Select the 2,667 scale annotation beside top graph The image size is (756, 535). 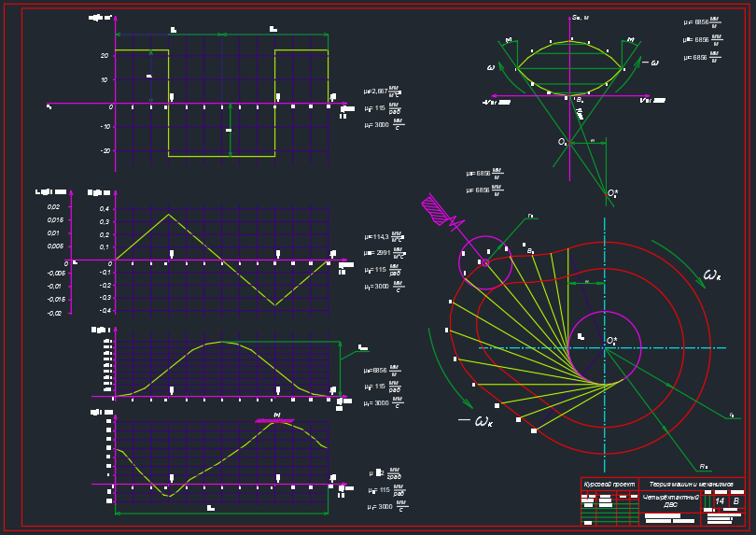point(382,92)
